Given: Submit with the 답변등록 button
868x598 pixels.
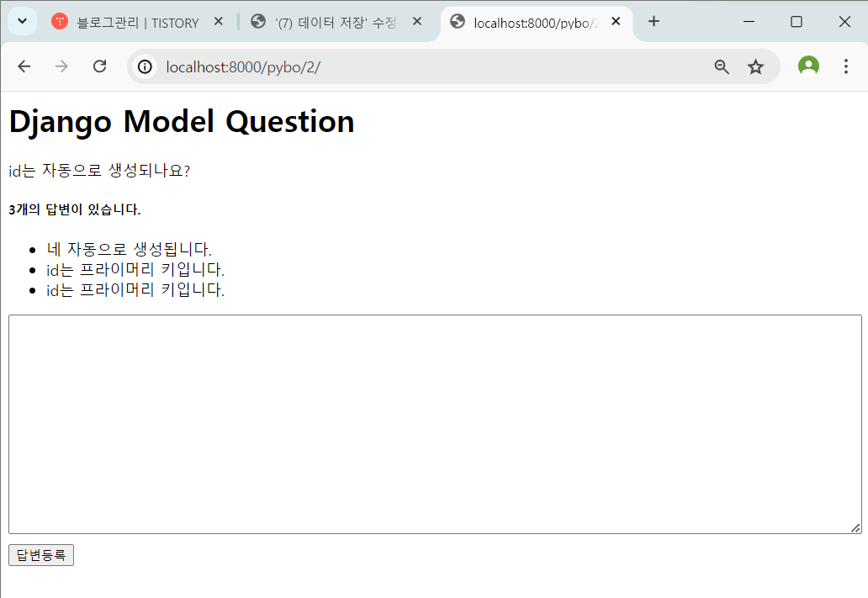Looking at the screenshot, I should click(41, 555).
